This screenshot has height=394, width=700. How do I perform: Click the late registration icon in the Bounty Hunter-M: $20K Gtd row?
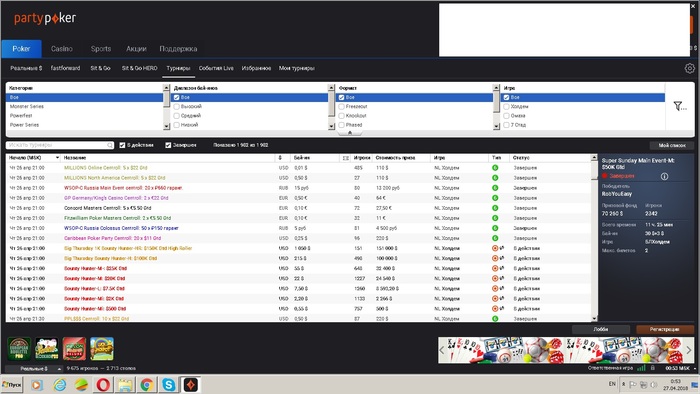point(495,278)
